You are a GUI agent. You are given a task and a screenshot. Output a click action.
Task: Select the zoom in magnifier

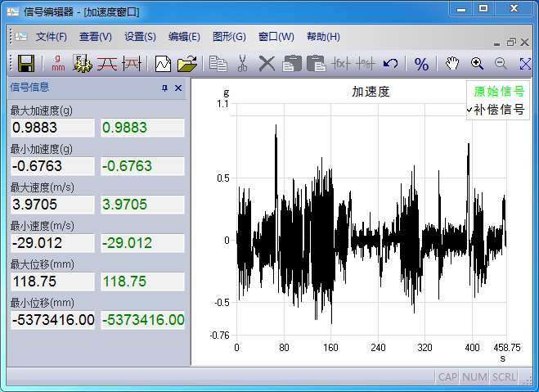[x=477, y=64]
